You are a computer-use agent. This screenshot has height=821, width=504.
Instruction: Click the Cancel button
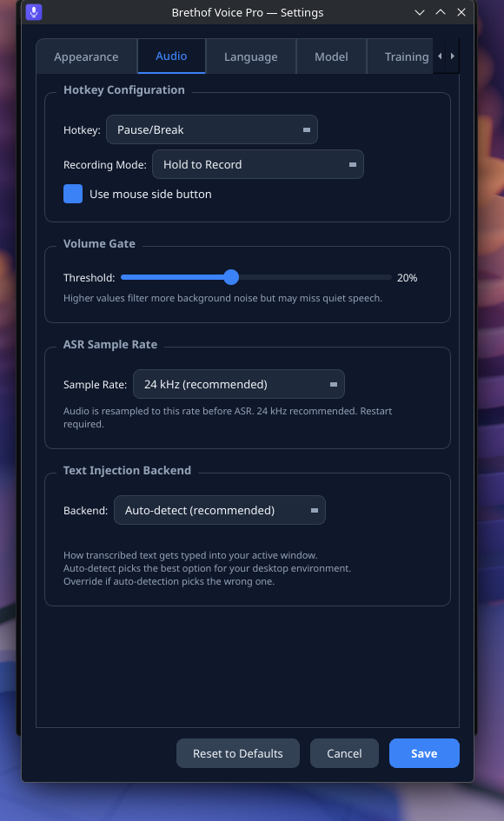(x=344, y=753)
